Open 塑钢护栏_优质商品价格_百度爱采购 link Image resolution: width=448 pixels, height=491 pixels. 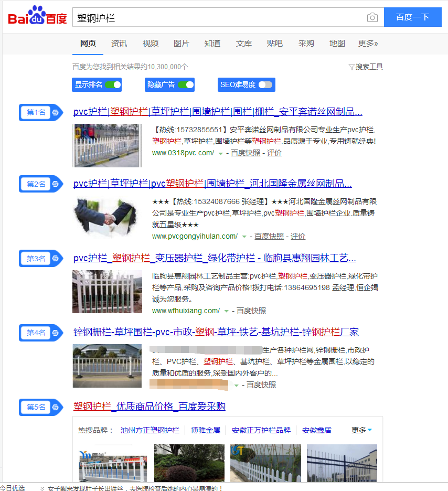tap(150, 406)
